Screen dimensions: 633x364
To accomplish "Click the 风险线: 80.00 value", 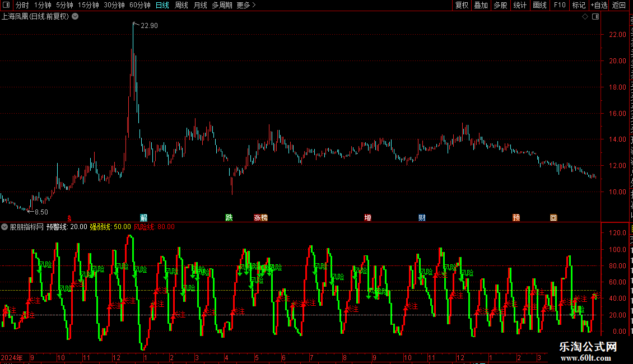I will click(154, 227).
